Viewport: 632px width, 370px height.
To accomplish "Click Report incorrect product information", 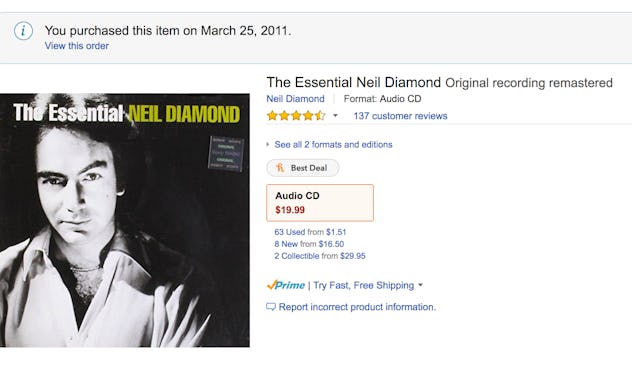I will click(x=357, y=307).
